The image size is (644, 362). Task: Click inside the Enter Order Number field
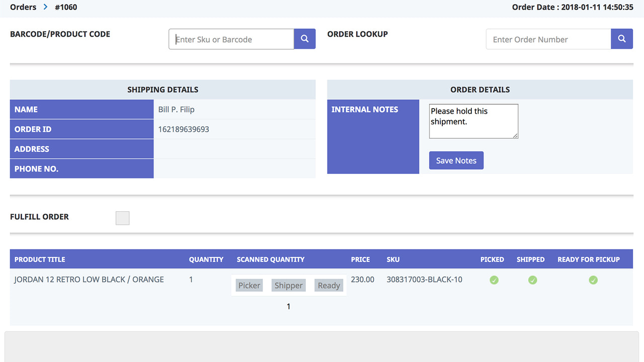548,39
